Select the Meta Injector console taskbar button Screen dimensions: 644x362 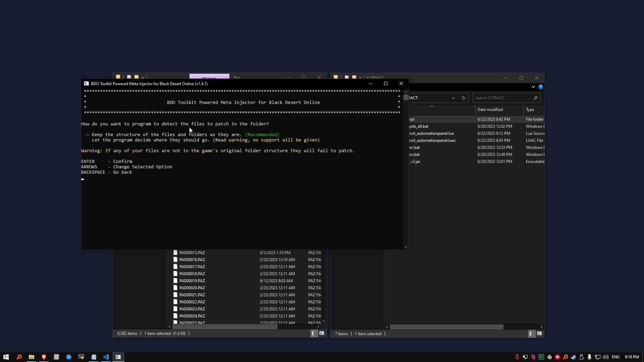[x=118, y=357]
